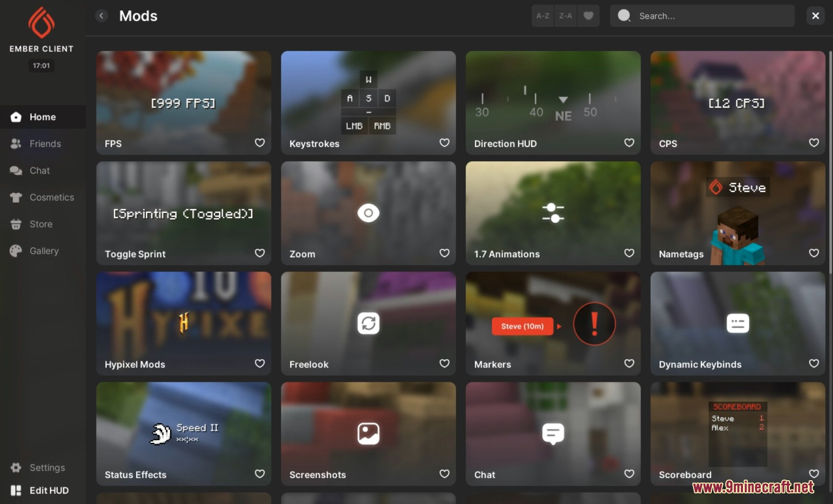Click the Hypixel H logo icon
Screen dimensions: 833x504
click(184, 323)
